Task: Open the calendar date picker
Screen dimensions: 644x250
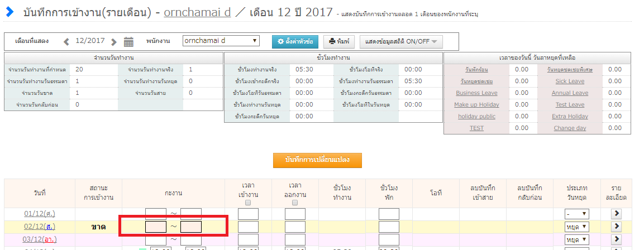Action: point(128,41)
